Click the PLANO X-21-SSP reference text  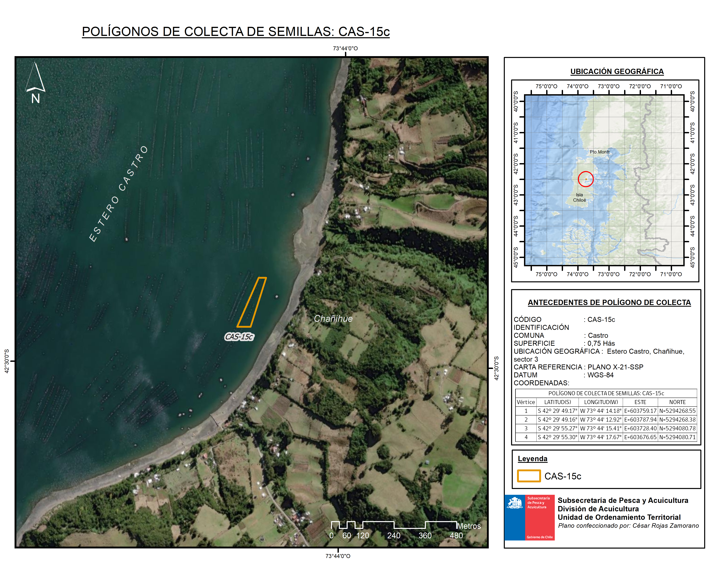tap(615, 367)
